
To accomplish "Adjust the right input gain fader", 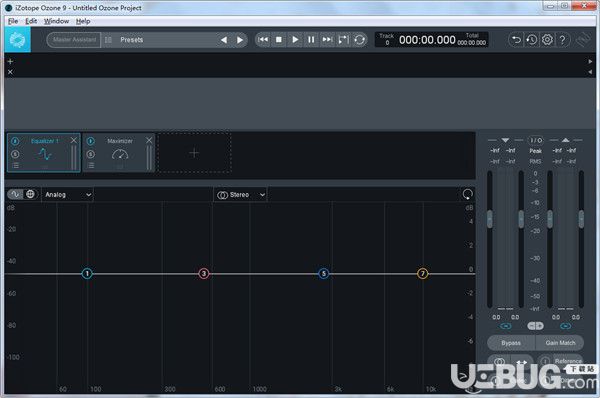I will pyautogui.click(x=521, y=219).
